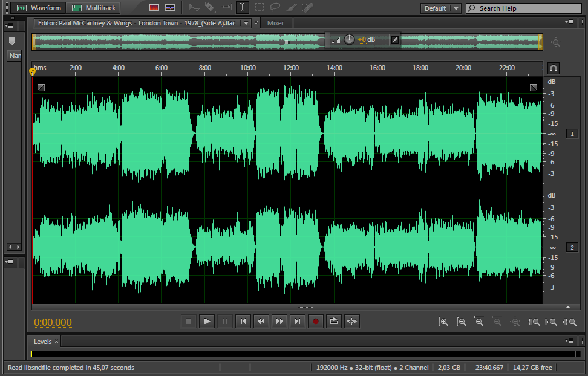Click the marker icon in left panel
The width and height of the screenshot is (588, 376).
click(x=11, y=41)
